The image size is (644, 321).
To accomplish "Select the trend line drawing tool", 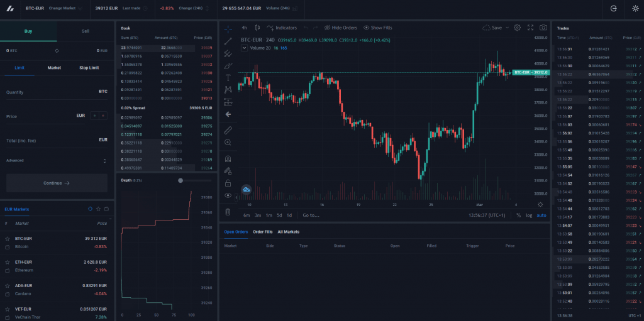I will tap(228, 41).
